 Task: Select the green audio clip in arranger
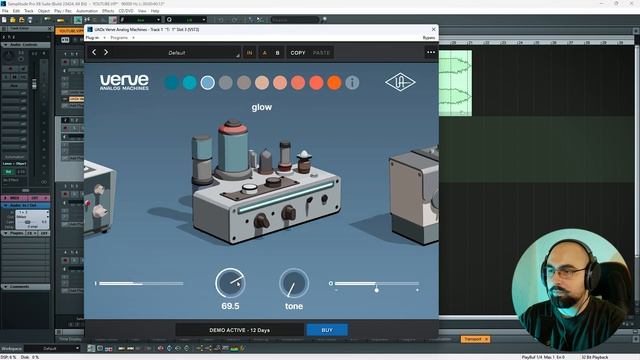(x=456, y=83)
